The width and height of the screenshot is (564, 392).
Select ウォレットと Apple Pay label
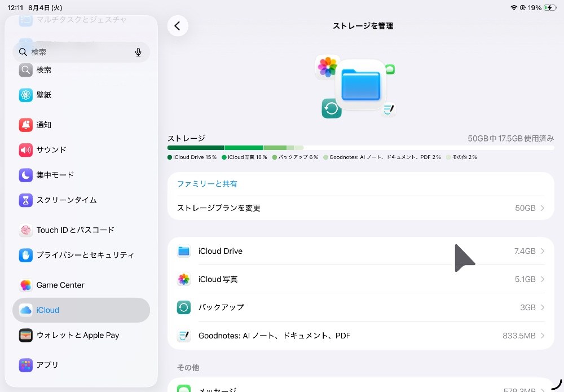(x=78, y=335)
